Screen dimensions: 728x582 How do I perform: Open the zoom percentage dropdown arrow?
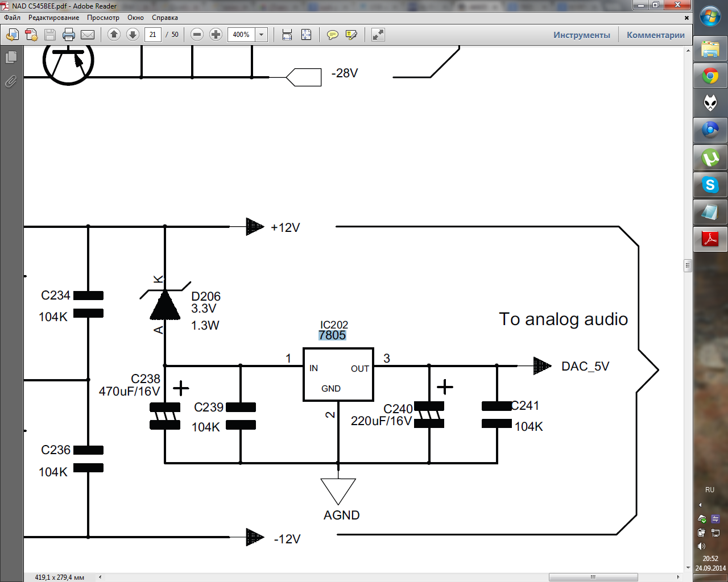[x=262, y=35]
